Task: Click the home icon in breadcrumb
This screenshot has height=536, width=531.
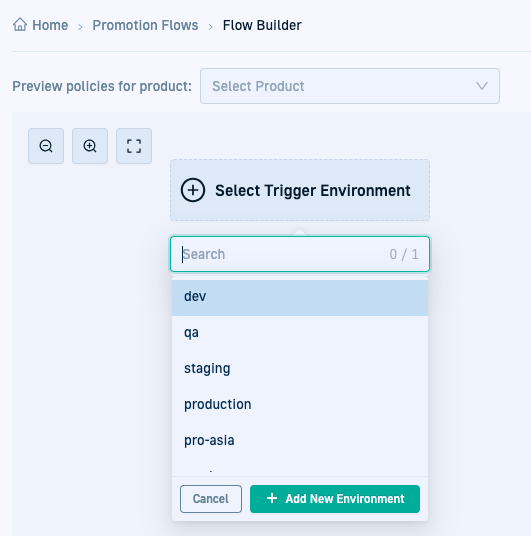Action: coord(20,25)
